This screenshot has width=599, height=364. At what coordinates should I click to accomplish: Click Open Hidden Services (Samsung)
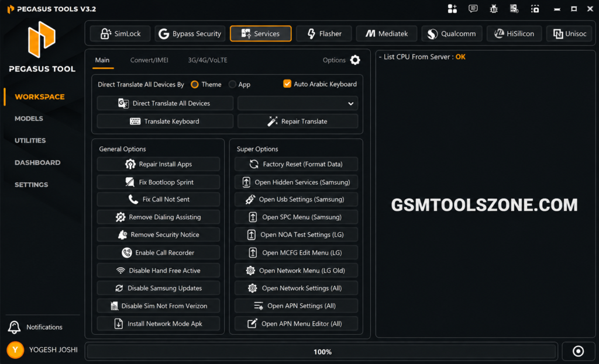pyautogui.click(x=296, y=182)
